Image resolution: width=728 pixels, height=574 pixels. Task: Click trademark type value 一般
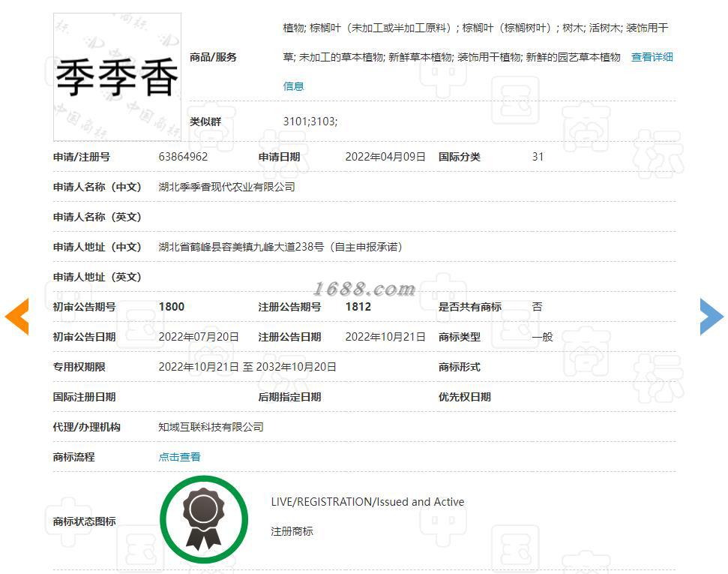542,337
